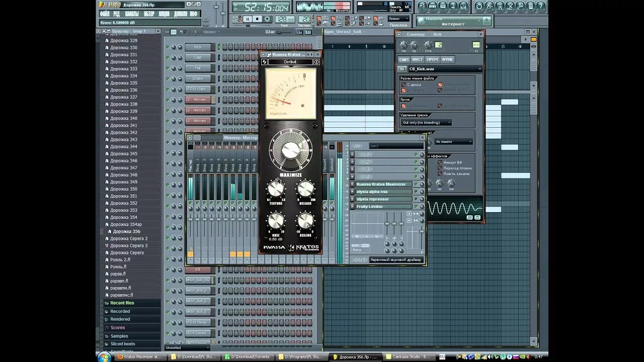This screenshot has width=644, height=362.
Task: Open the РЕД menu
Action: click(x=117, y=14)
